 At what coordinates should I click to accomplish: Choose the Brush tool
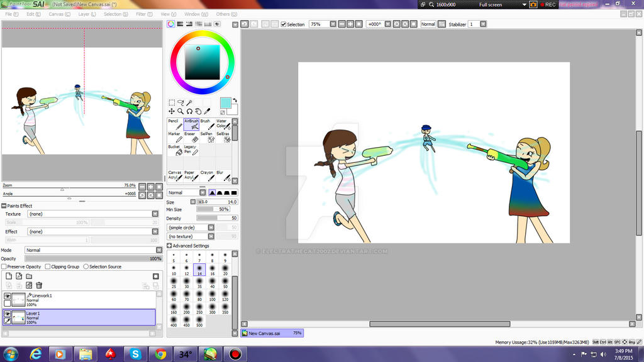click(207, 124)
